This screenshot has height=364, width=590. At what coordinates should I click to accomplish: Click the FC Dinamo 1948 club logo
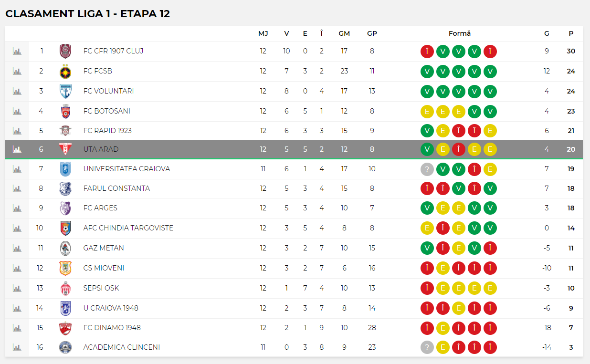point(65,328)
